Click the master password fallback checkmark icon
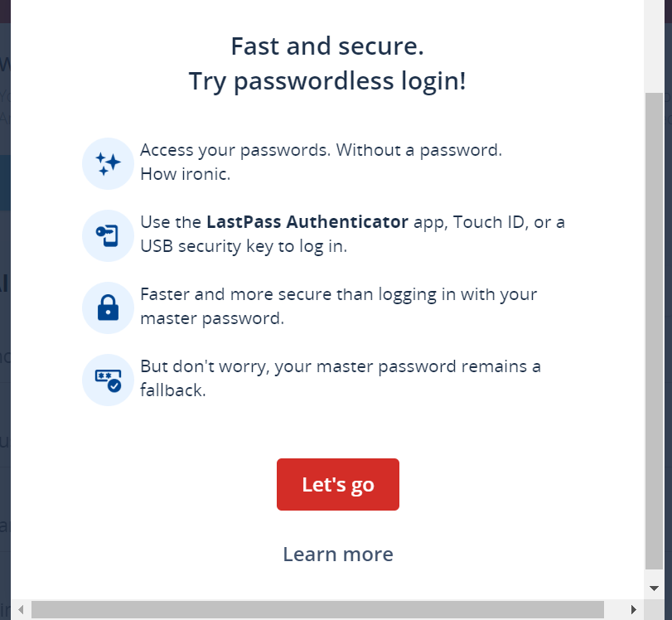Screen dimensions: 672x620 point(108,380)
